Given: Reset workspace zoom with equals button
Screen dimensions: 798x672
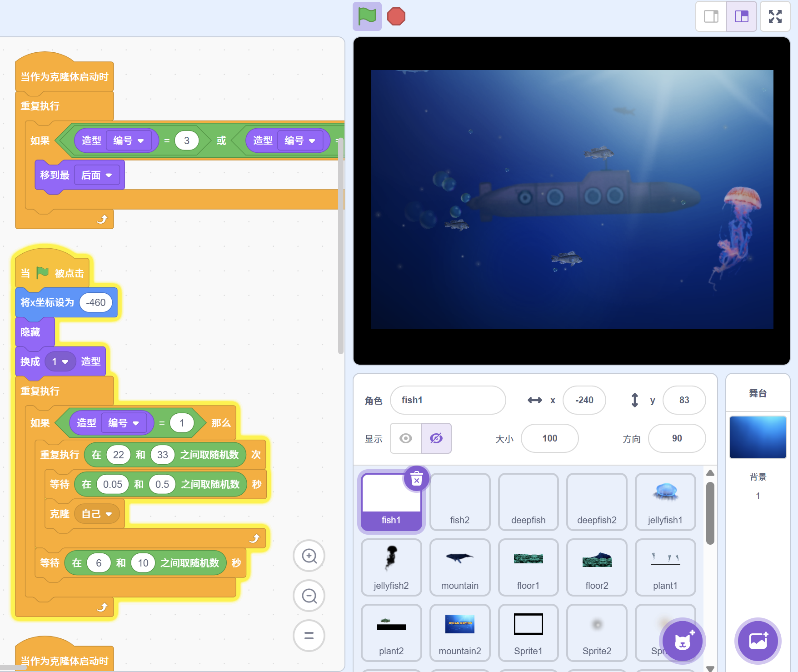Looking at the screenshot, I should point(309,636).
